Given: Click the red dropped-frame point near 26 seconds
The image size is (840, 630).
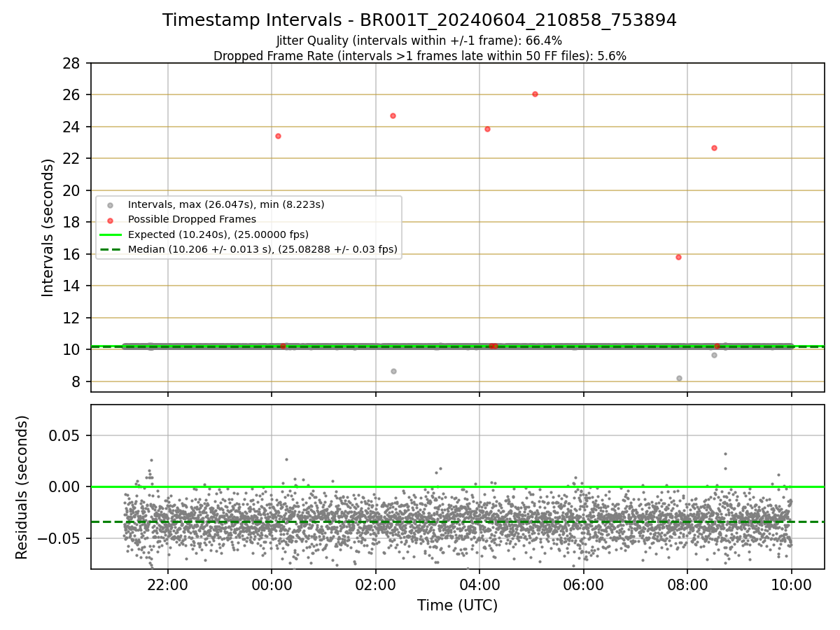Looking at the screenshot, I should click(x=535, y=94).
